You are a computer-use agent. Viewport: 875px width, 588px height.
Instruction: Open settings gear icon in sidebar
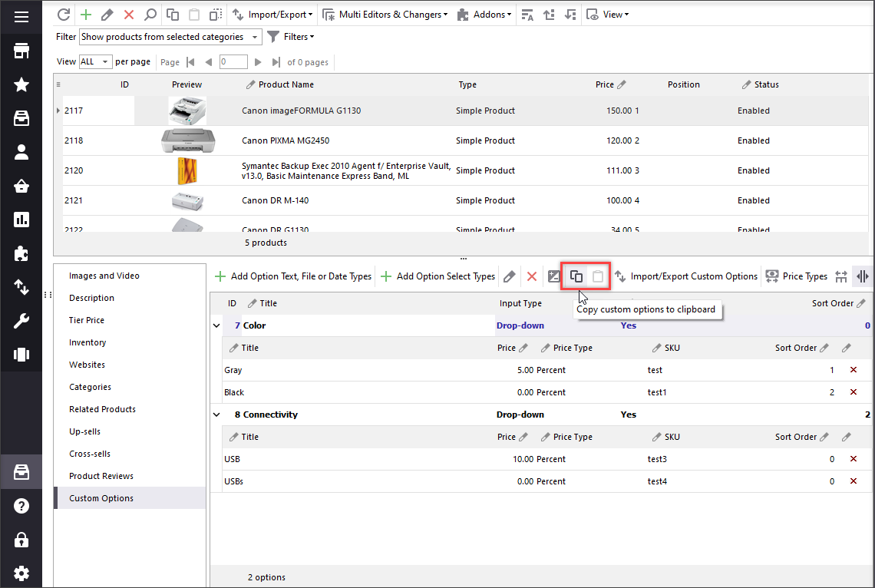(x=21, y=573)
